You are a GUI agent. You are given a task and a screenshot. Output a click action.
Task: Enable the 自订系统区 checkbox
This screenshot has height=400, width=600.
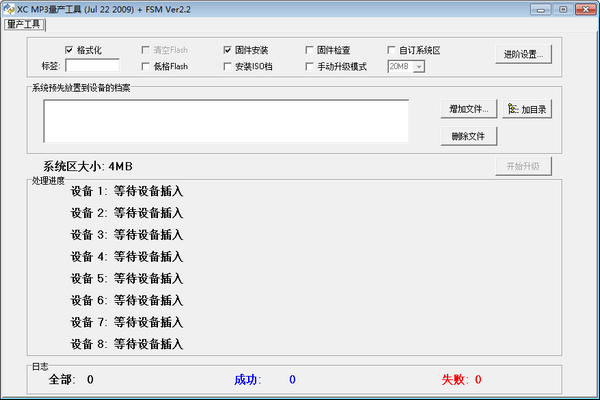[x=392, y=50]
